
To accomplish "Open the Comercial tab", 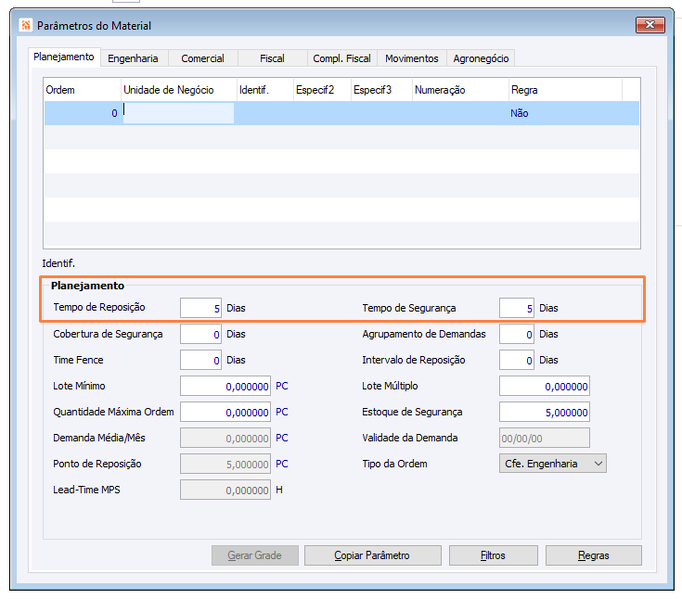I will tap(203, 58).
